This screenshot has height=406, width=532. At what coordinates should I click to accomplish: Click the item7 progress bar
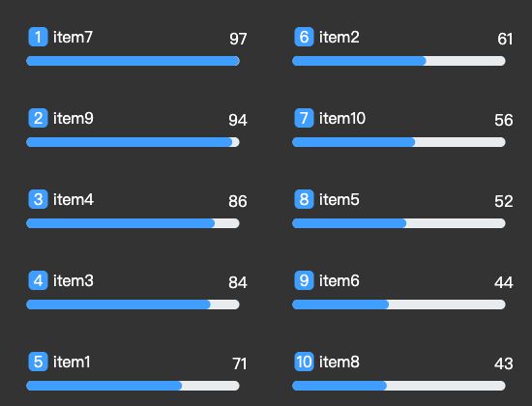pyautogui.click(x=133, y=61)
